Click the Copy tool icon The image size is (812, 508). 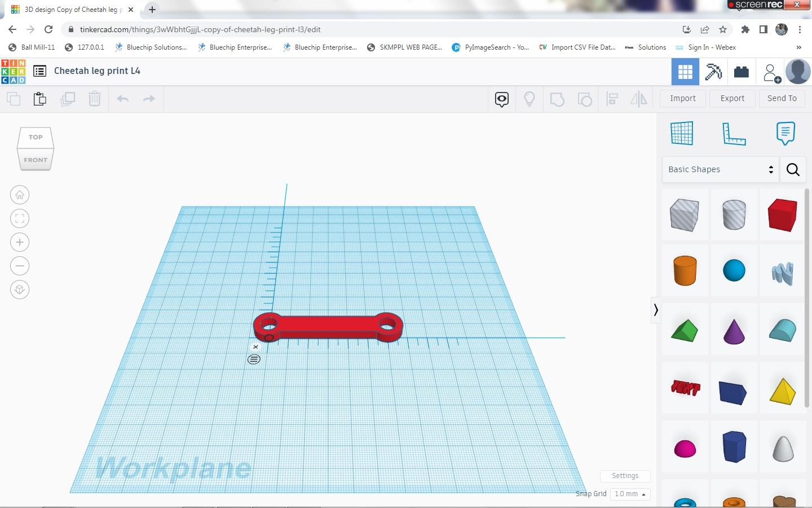pos(14,99)
